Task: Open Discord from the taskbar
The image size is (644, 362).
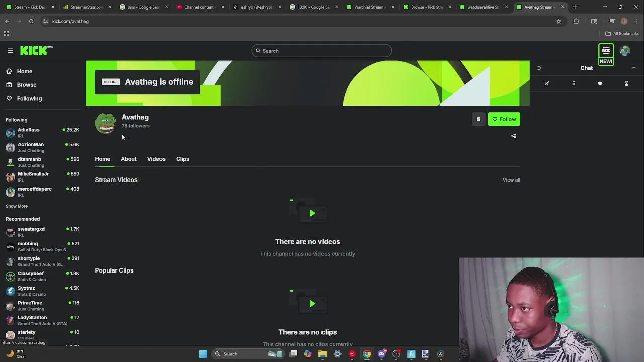Action: tap(382, 354)
